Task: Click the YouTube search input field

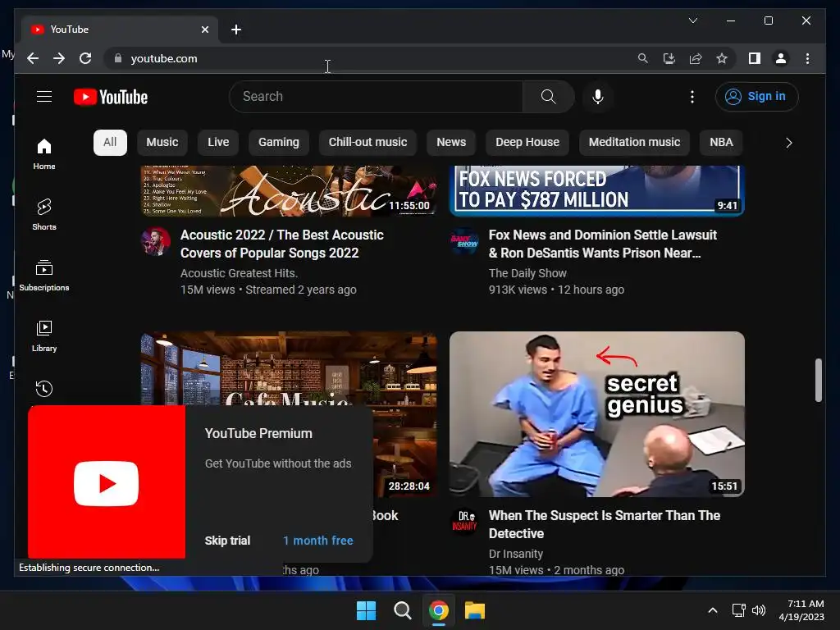Action: 377,97
